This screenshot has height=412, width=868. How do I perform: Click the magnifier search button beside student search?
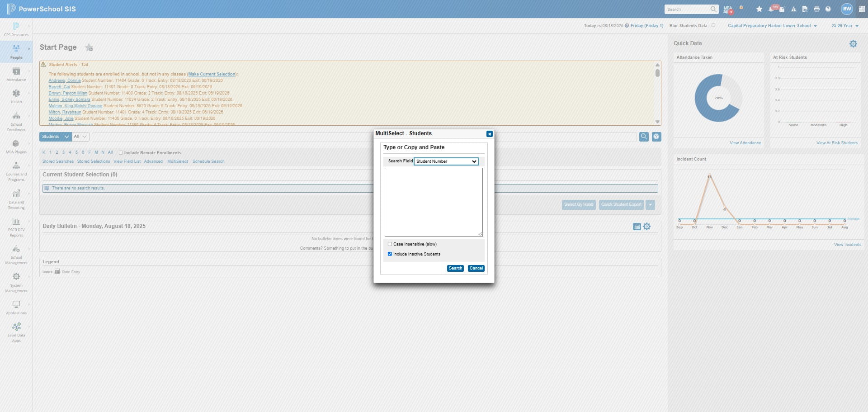point(644,137)
